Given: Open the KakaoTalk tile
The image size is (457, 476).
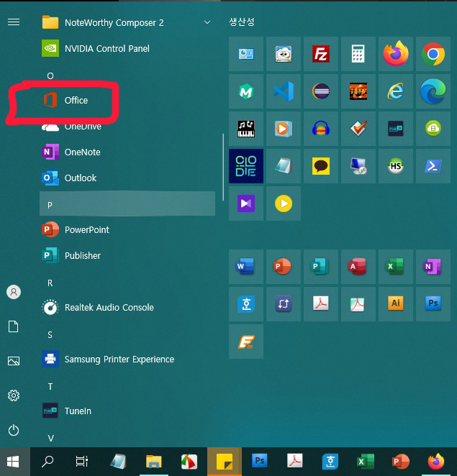Looking at the screenshot, I should [x=321, y=166].
